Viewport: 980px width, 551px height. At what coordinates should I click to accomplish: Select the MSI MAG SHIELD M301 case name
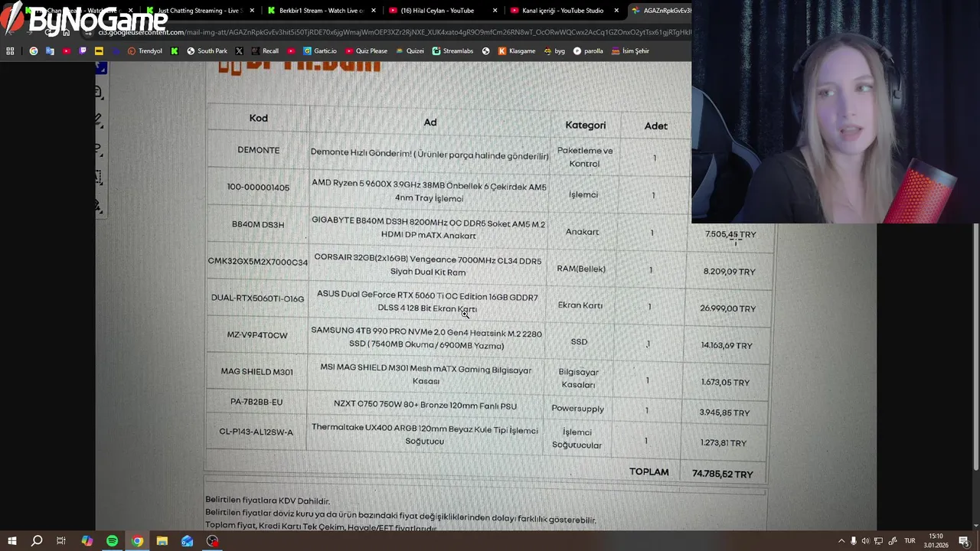click(x=426, y=374)
